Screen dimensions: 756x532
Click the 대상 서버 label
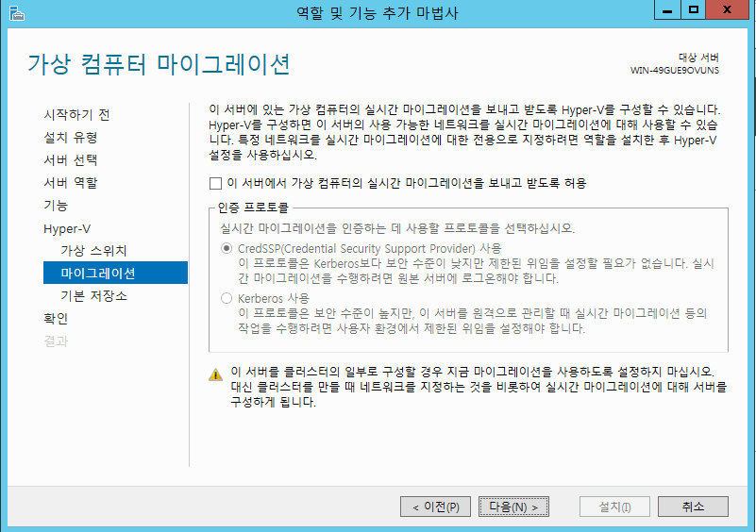coord(698,58)
